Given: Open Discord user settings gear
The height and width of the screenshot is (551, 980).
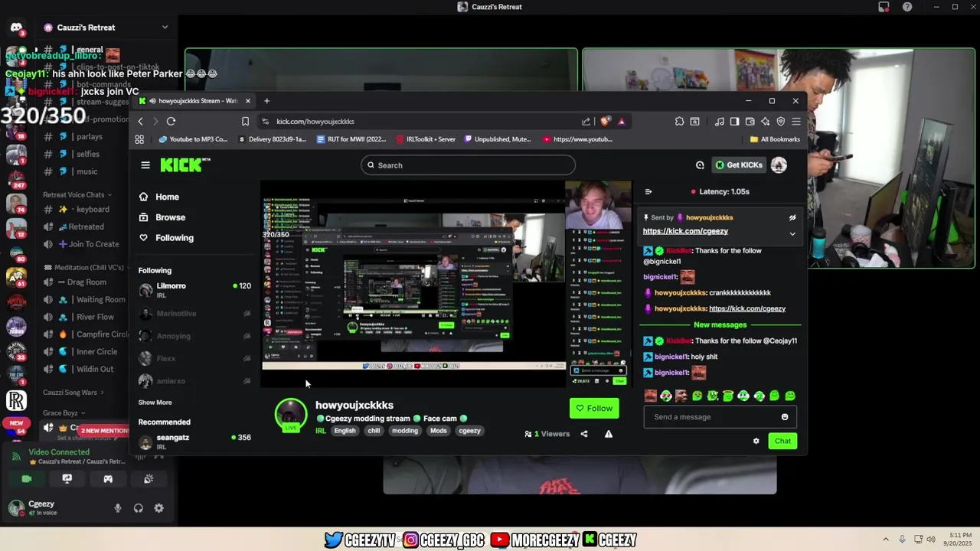Looking at the screenshot, I should (158, 508).
